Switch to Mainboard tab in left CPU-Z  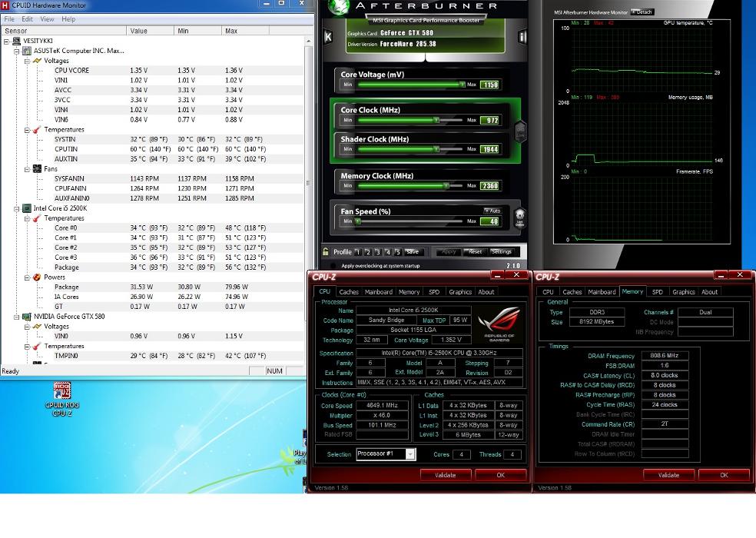tap(379, 292)
